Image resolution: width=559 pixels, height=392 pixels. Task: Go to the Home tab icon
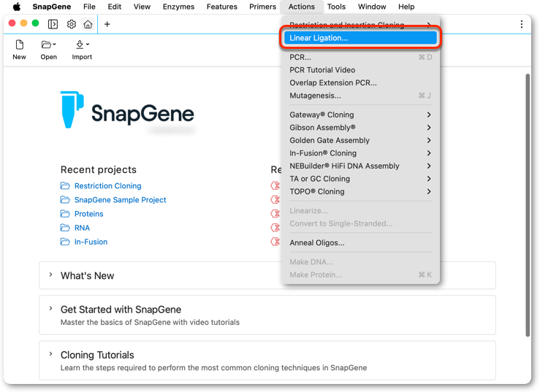pyautogui.click(x=88, y=24)
